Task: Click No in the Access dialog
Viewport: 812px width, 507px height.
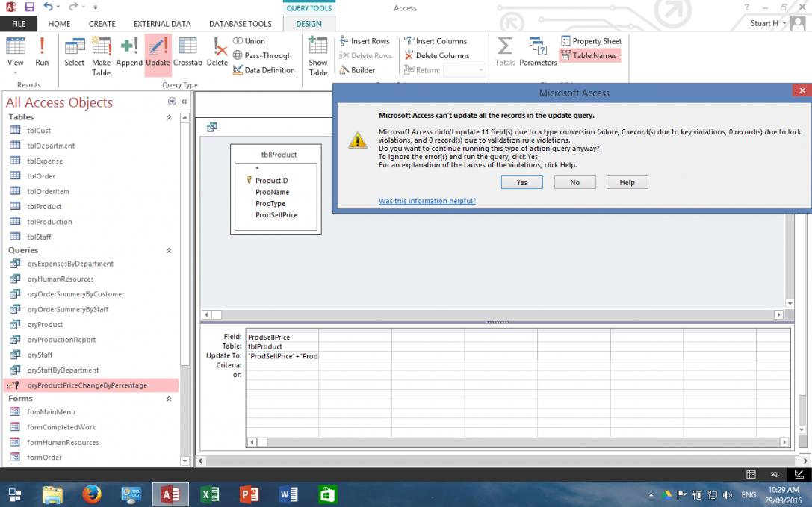Action: (574, 182)
